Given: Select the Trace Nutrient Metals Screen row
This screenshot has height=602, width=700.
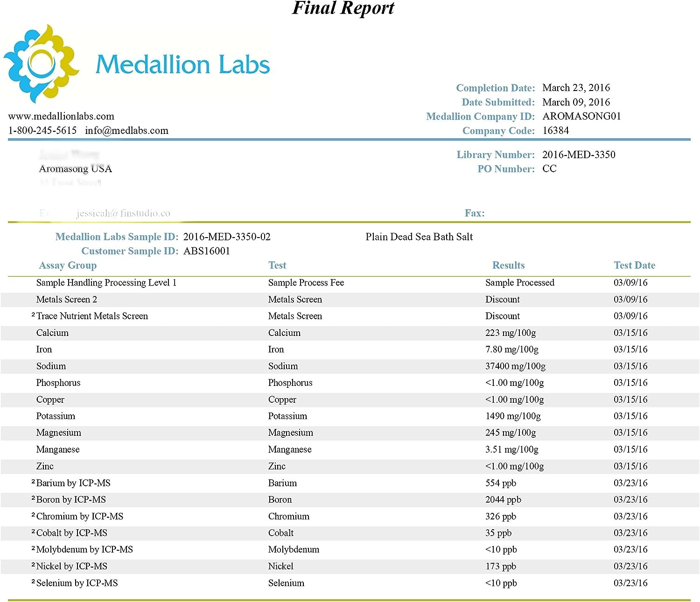Looking at the screenshot, I should (92, 316).
